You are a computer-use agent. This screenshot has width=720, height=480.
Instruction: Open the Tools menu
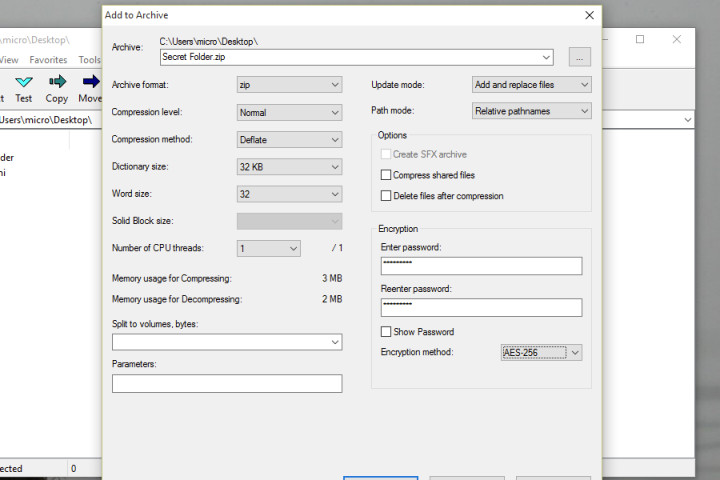click(x=90, y=60)
